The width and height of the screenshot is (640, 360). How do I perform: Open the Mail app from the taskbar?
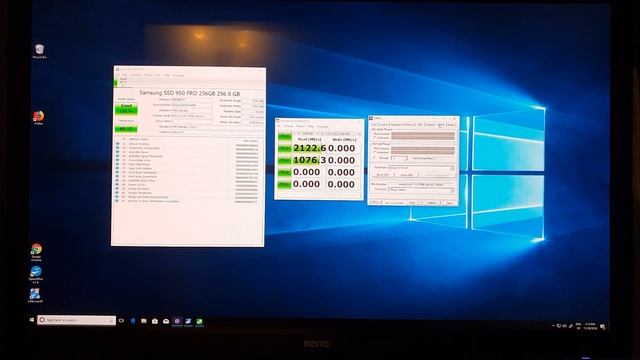pos(166,321)
